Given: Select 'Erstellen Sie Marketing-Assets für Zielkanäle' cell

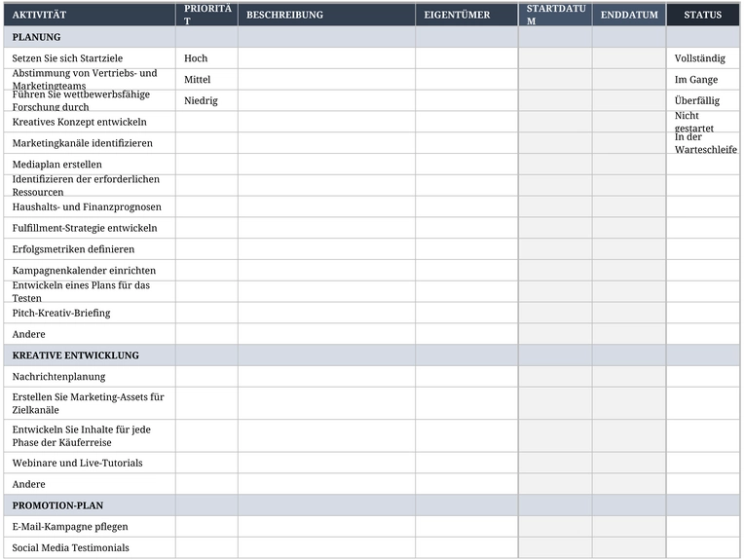Looking at the screenshot, I should click(x=90, y=403).
